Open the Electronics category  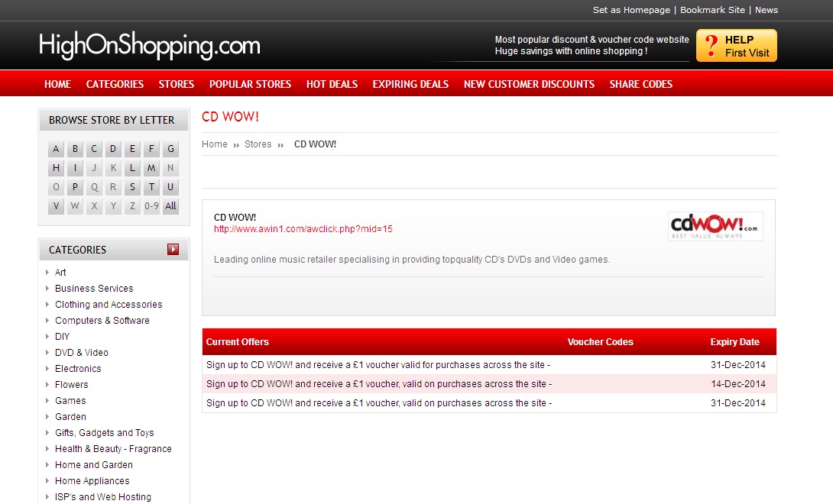(x=77, y=369)
